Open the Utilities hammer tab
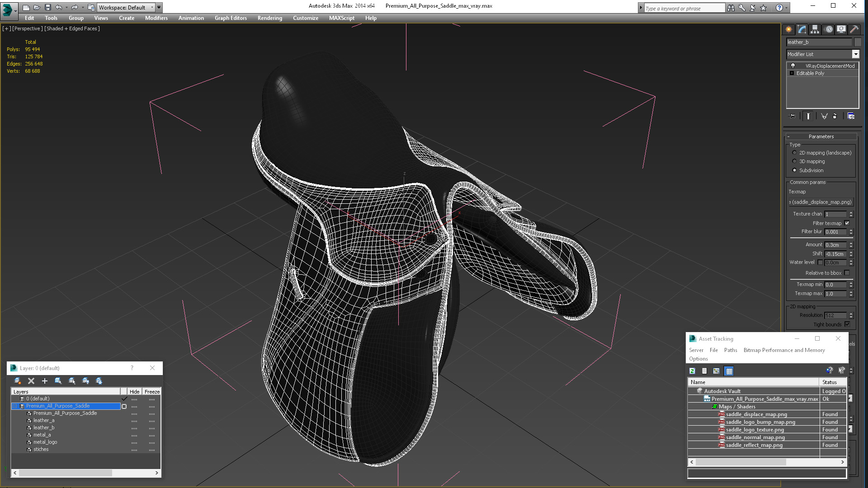The height and width of the screenshot is (488, 868). (854, 29)
